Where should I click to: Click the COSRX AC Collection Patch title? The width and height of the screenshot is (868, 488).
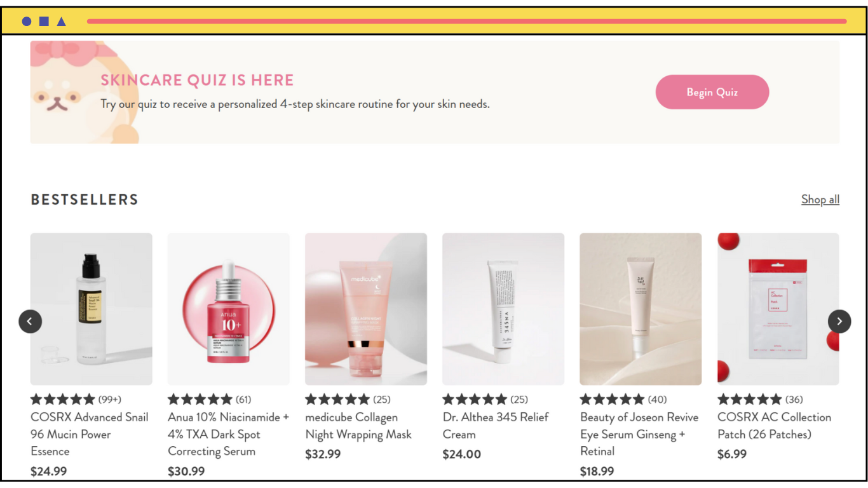coord(774,426)
